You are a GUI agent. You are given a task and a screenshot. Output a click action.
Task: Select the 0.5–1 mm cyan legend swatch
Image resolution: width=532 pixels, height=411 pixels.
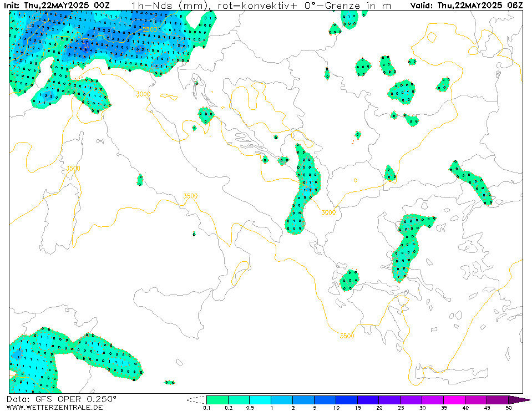[x=261, y=400]
